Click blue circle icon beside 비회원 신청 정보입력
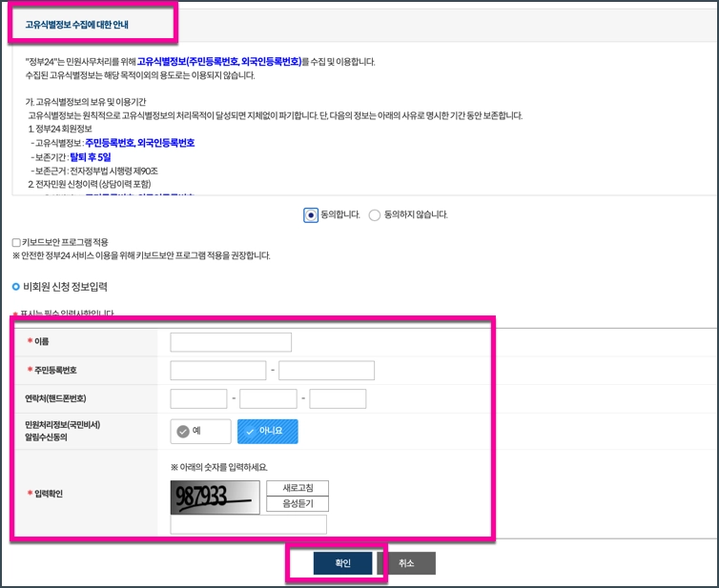 [16, 287]
